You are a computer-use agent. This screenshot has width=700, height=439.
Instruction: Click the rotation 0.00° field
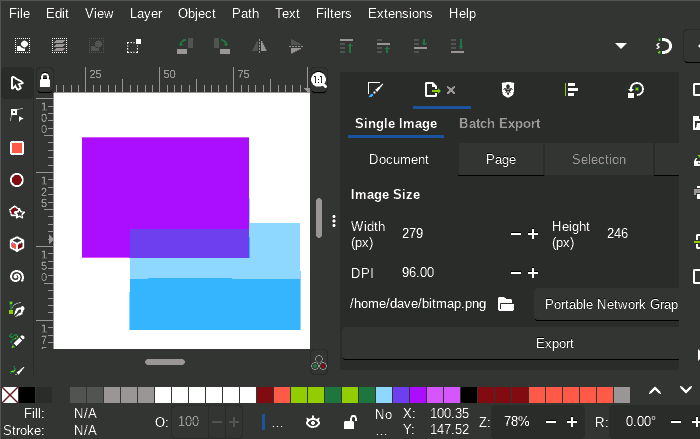click(x=640, y=422)
